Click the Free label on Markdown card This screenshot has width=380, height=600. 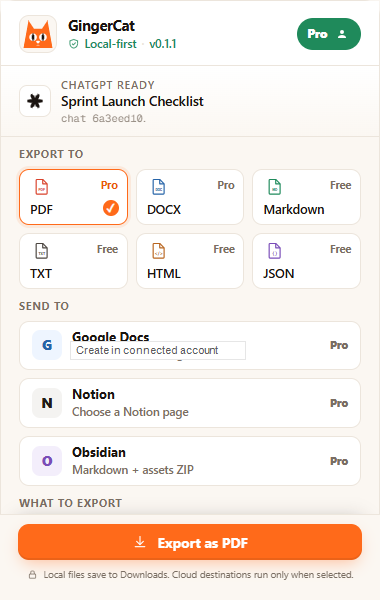[x=341, y=185]
